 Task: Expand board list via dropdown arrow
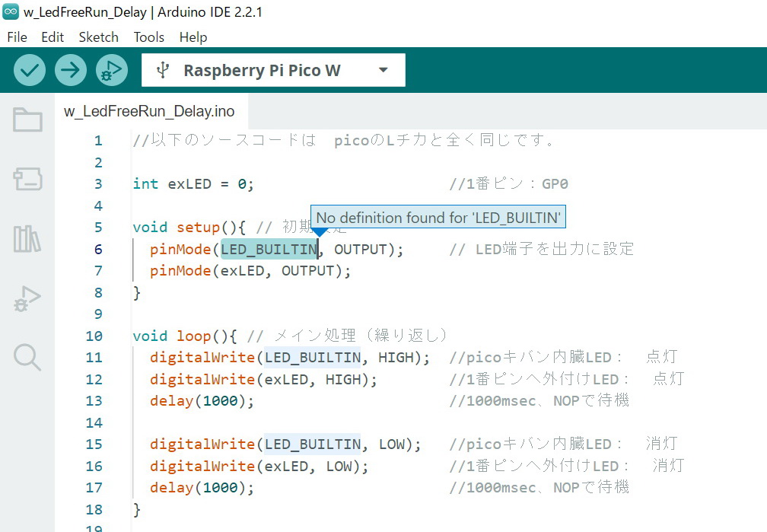pos(383,70)
